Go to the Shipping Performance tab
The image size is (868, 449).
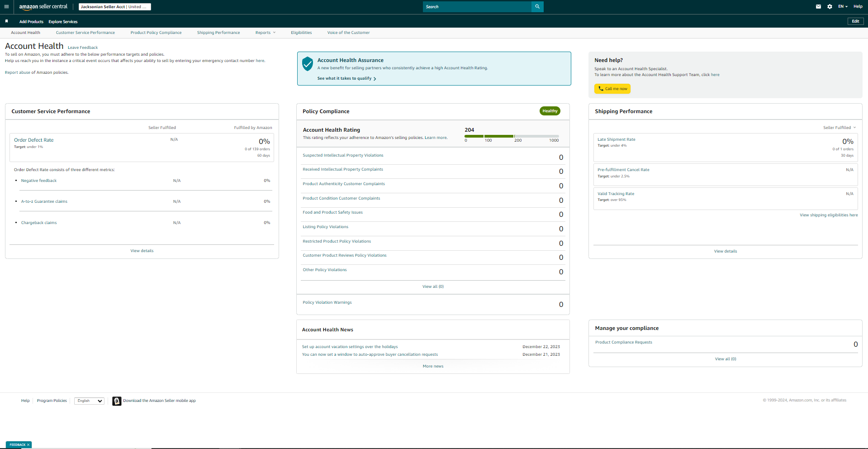coord(218,33)
